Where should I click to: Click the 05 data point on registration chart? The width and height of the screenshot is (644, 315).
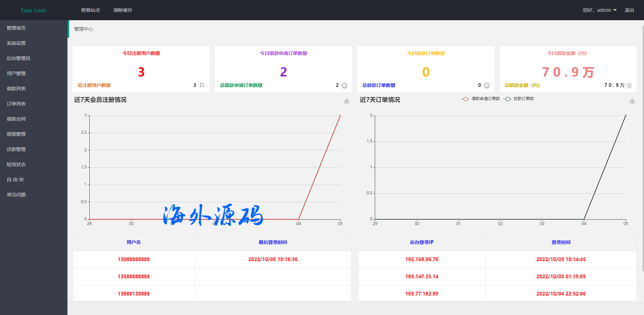(x=340, y=116)
